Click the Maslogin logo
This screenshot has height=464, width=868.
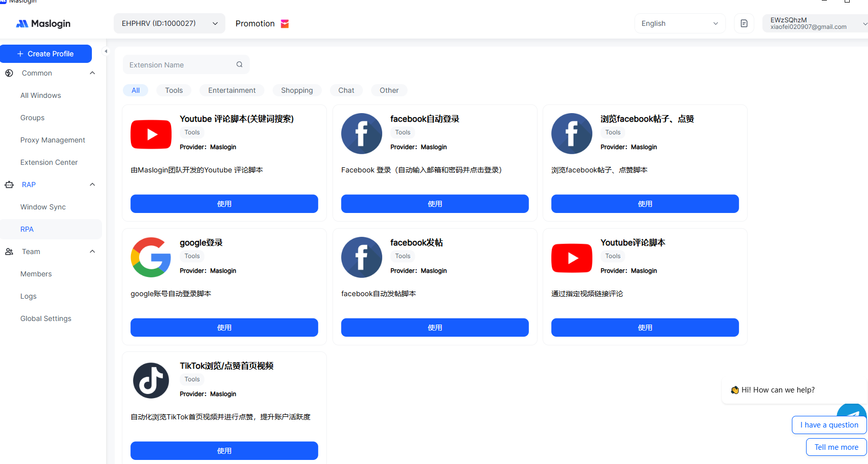click(x=44, y=24)
